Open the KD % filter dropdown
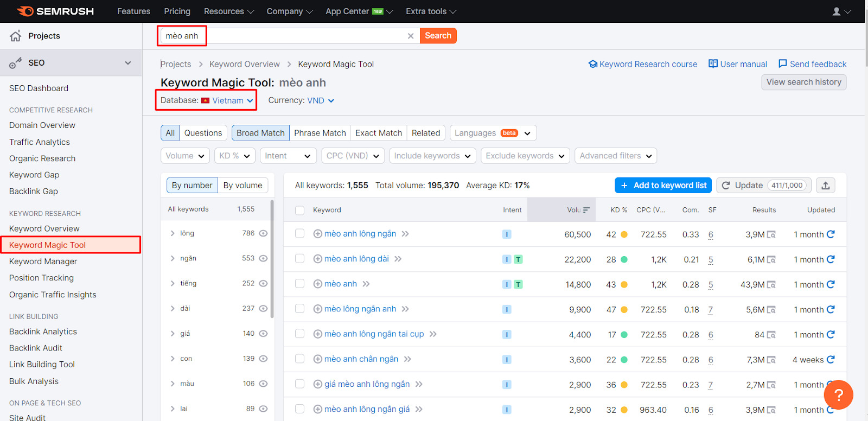Screen dimensions: 868x421 coord(234,156)
